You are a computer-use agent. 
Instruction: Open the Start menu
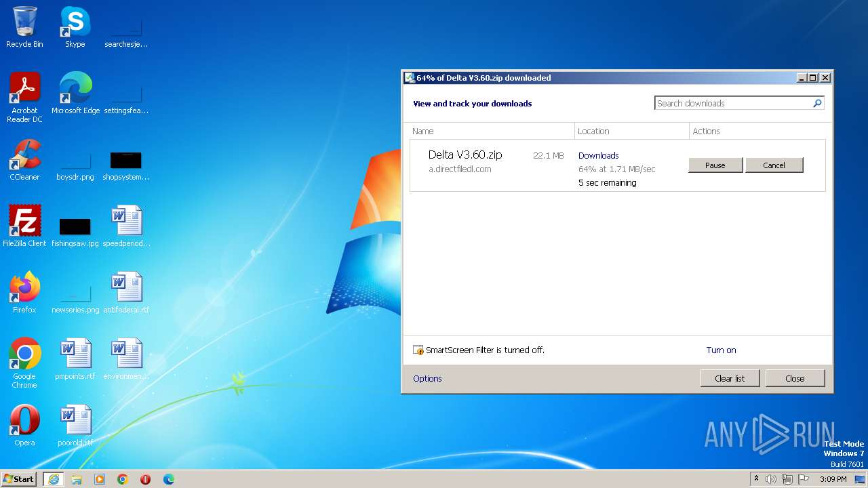19,479
